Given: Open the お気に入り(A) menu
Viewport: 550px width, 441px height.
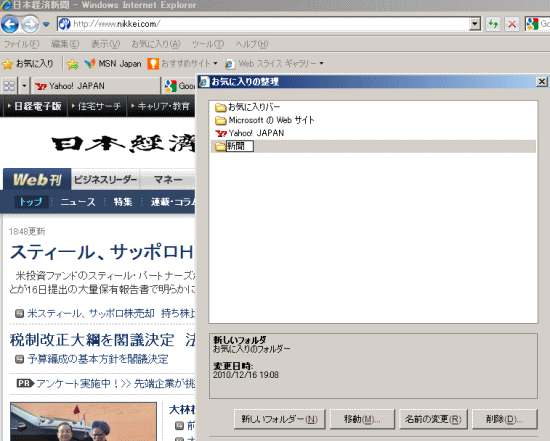Looking at the screenshot, I should pos(156,44).
